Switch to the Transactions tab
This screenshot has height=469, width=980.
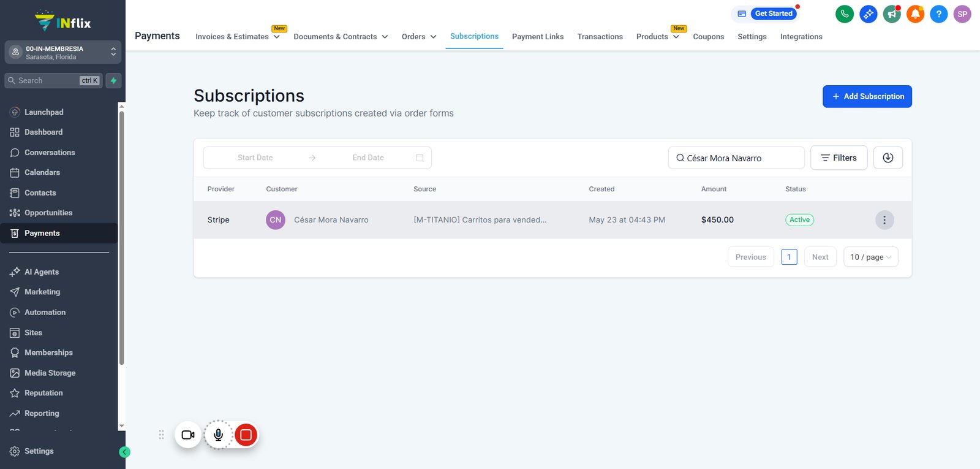click(x=600, y=37)
